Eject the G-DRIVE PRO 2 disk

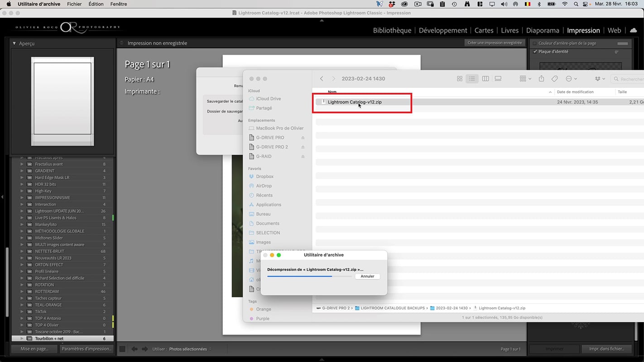tap(303, 147)
